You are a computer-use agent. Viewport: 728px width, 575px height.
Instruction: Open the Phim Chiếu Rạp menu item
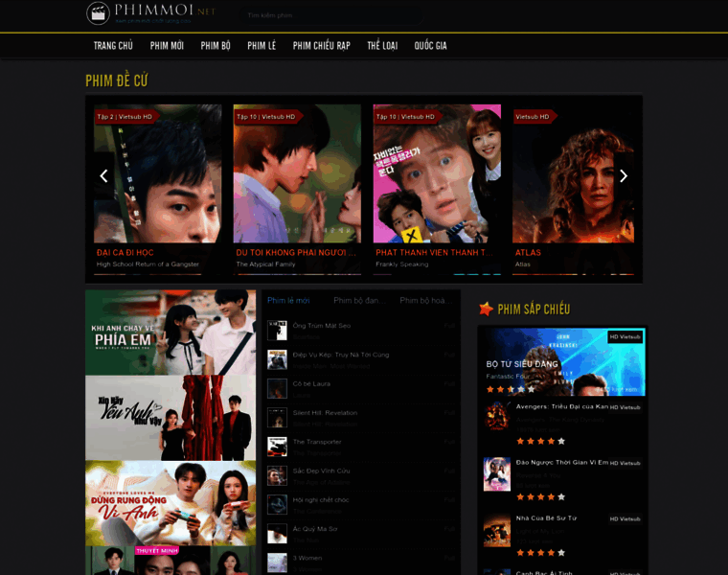pos(321,45)
